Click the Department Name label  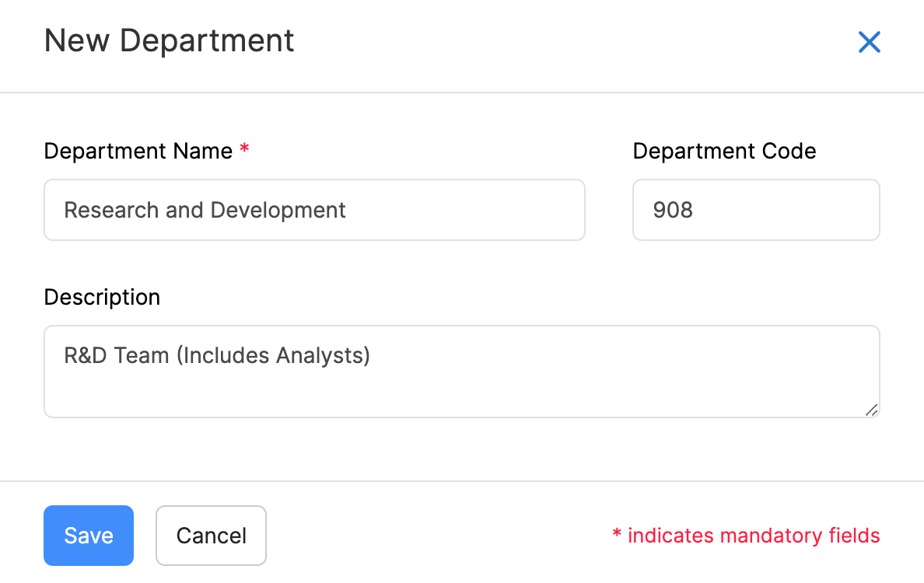(x=138, y=152)
